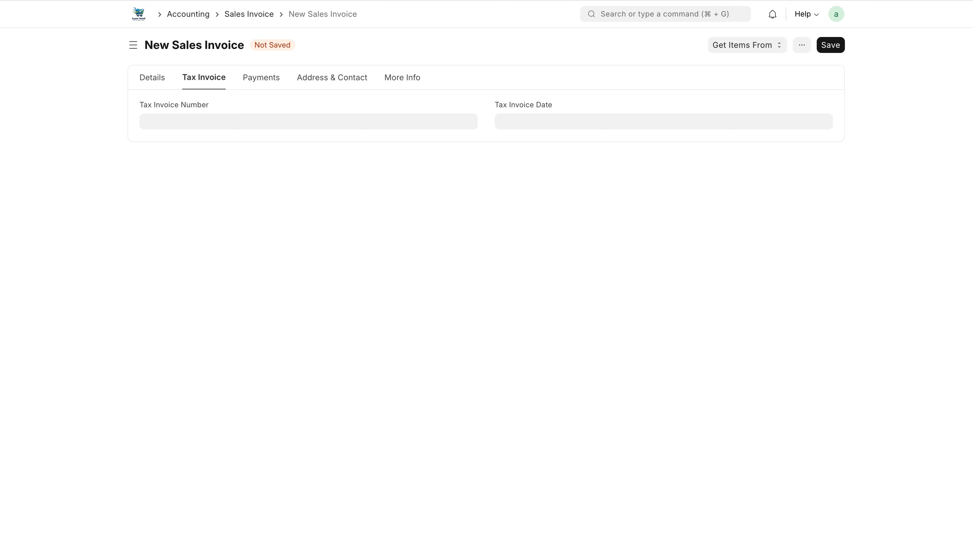Switch to the Details tab
This screenshot has width=973, height=560.
click(152, 77)
